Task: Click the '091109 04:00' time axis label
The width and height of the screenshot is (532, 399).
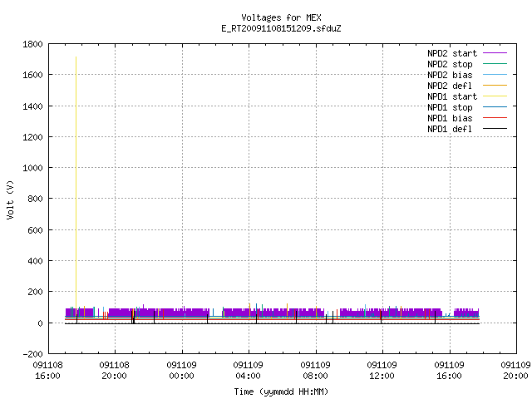Action: coord(248,370)
